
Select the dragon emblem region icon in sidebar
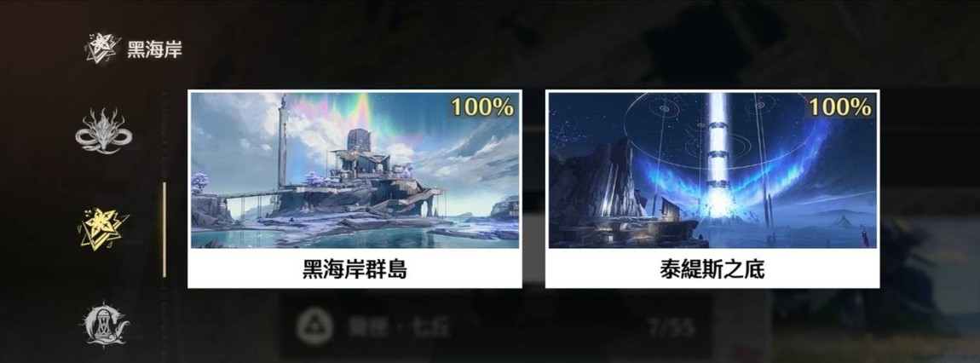coord(101,130)
